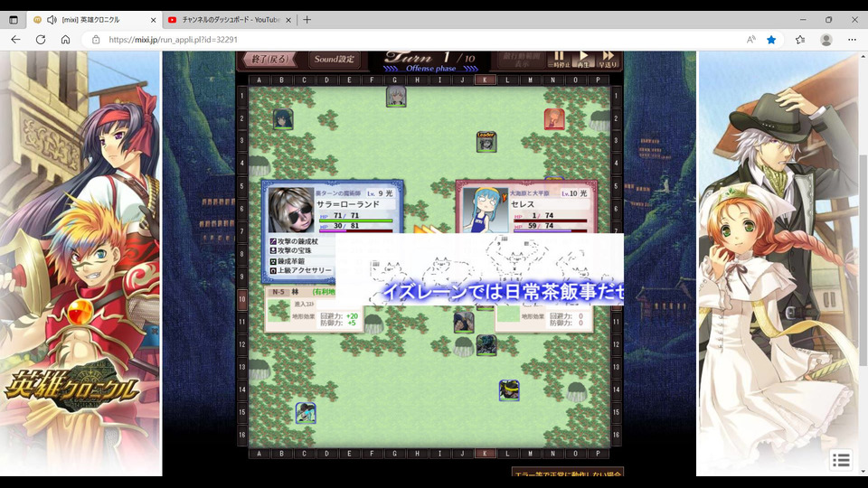The height and width of the screenshot is (488, 868).
Task: Select the dark unit at K12
Action: point(486,345)
